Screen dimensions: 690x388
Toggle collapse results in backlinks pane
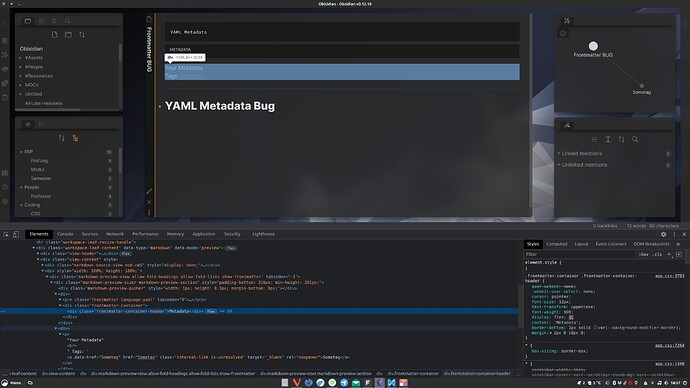[x=594, y=139]
